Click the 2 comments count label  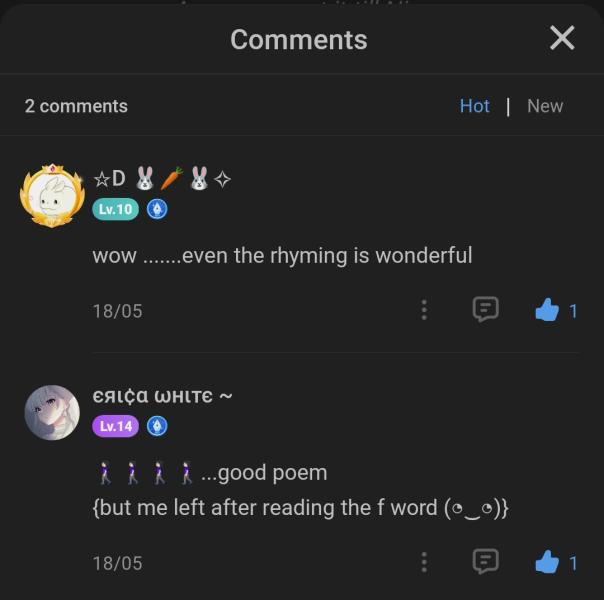click(76, 106)
